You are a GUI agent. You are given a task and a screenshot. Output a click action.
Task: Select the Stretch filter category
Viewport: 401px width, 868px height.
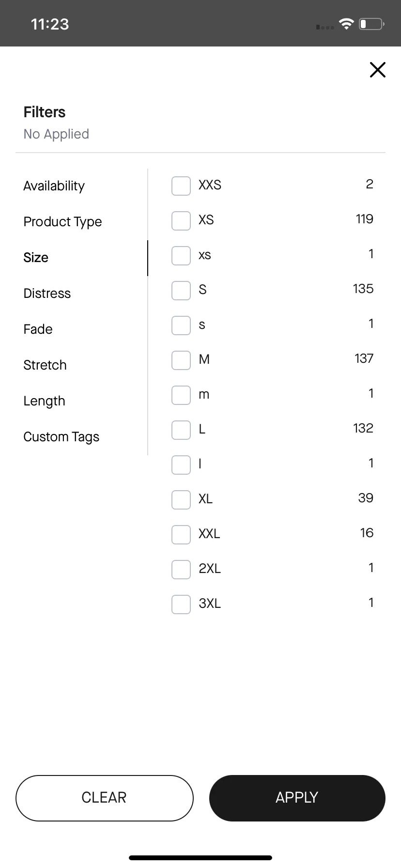45,365
